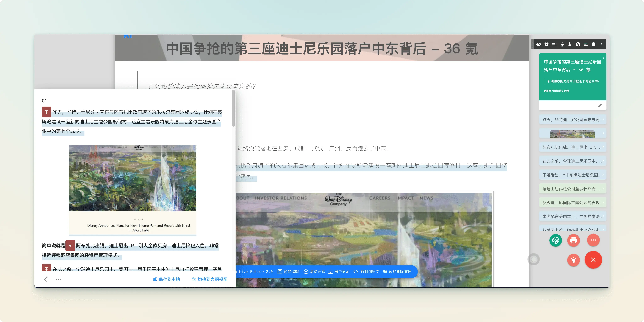Go back with left chevron in popup
The height and width of the screenshot is (322, 644).
[46, 279]
